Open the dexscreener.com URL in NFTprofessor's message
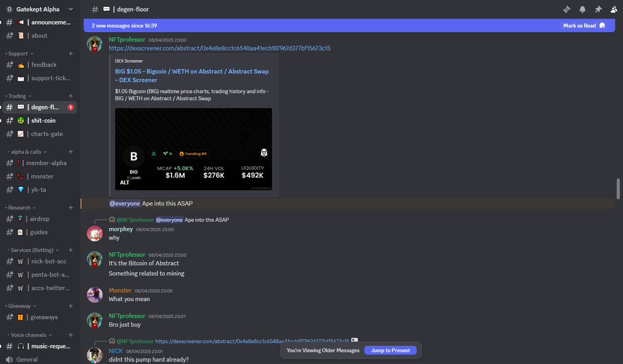 pyautogui.click(x=220, y=48)
